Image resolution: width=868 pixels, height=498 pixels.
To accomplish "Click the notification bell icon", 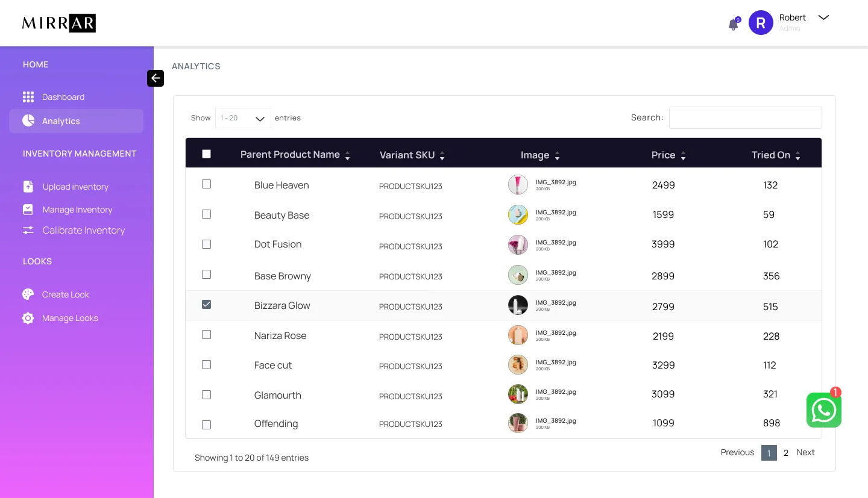I will point(733,25).
